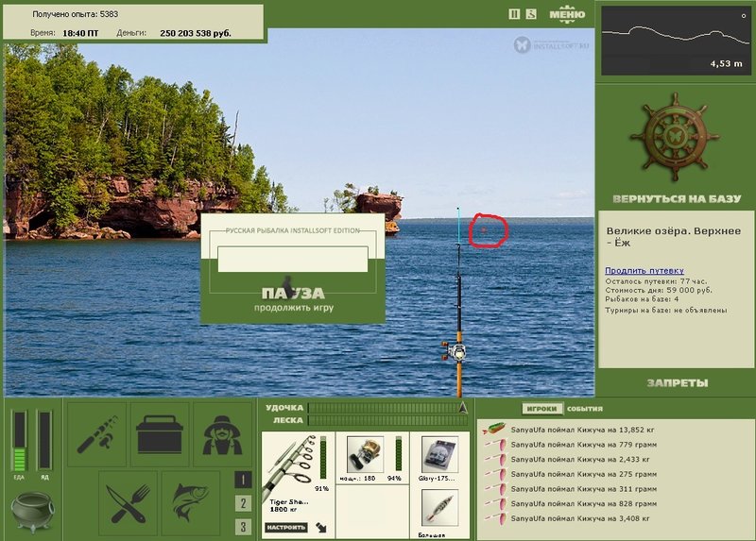Image resolution: width=756 pixels, height=541 pixels.
Task: Switch to the ИГРОКИ tab
Action: (541, 409)
